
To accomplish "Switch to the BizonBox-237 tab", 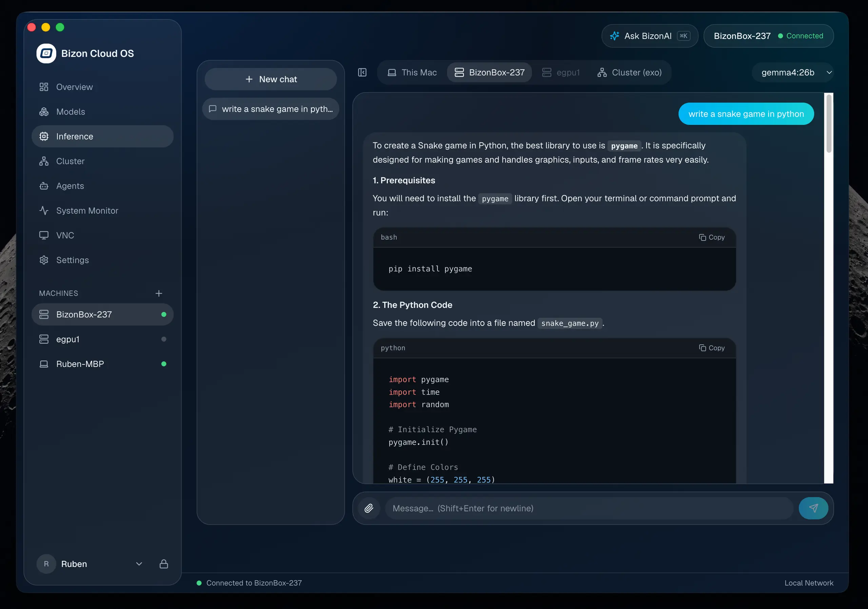I will pyautogui.click(x=489, y=72).
